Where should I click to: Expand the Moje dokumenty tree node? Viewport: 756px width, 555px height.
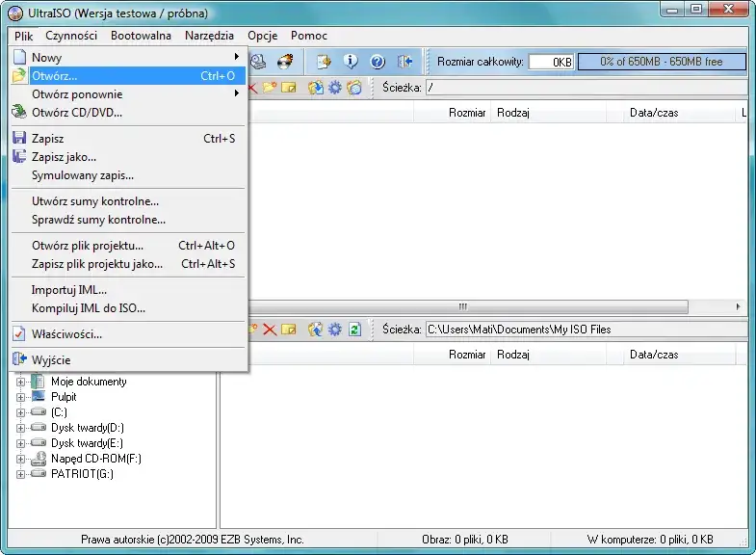pos(21,382)
